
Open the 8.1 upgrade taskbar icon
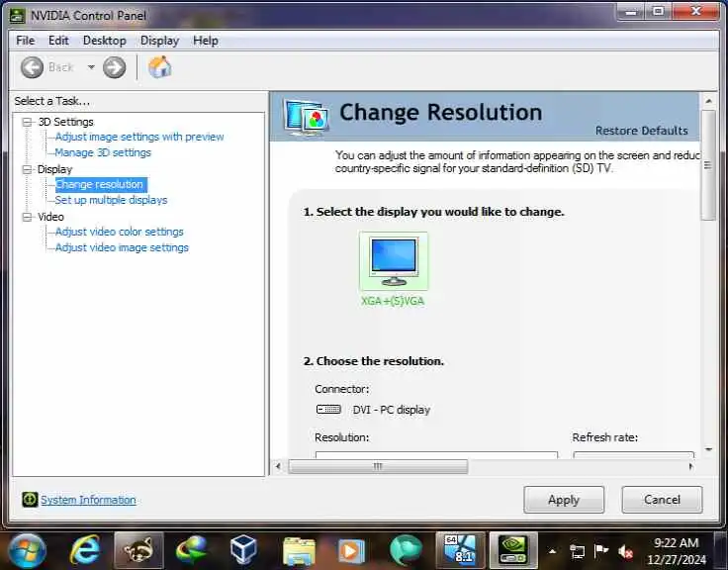(461, 551)
